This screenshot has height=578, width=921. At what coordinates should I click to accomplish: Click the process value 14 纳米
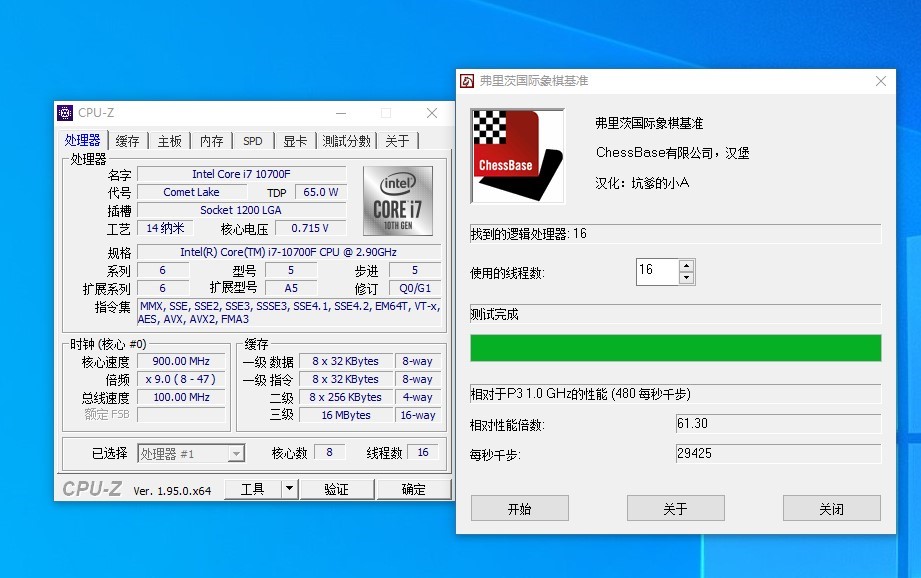coord(165,228)
